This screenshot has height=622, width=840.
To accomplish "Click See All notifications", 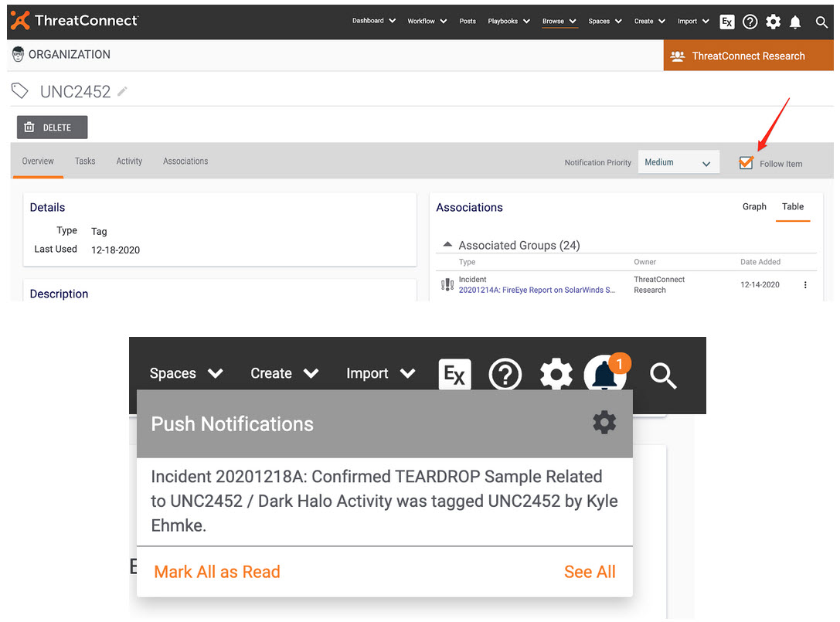I will [x=590, y=572].
